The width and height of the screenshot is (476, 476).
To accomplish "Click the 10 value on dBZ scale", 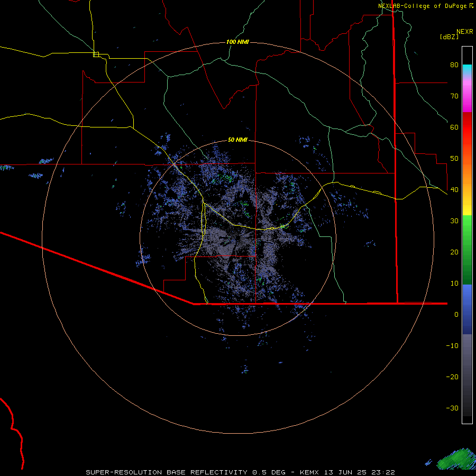I will pyautogui.click(x=454, y=283).
